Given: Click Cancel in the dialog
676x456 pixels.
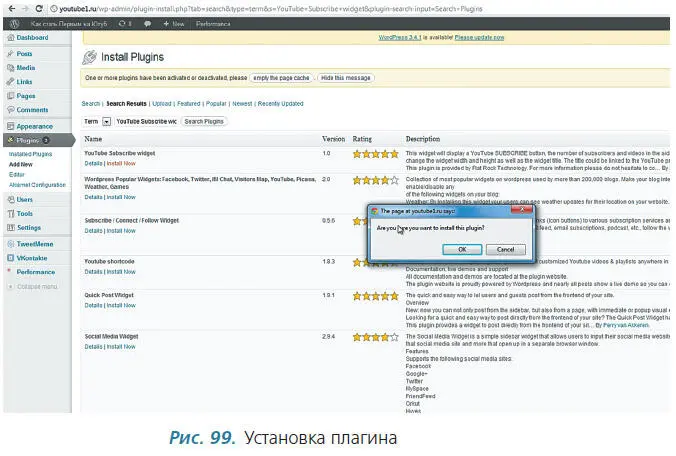Looking at the screenshot, I should (505, 249).
